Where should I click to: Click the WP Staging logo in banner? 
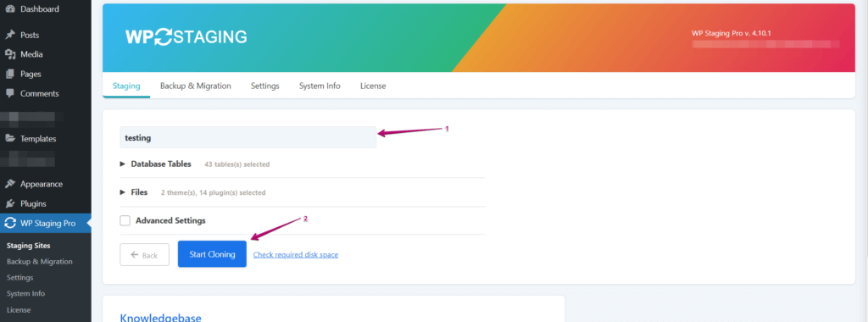pos(186,36)
